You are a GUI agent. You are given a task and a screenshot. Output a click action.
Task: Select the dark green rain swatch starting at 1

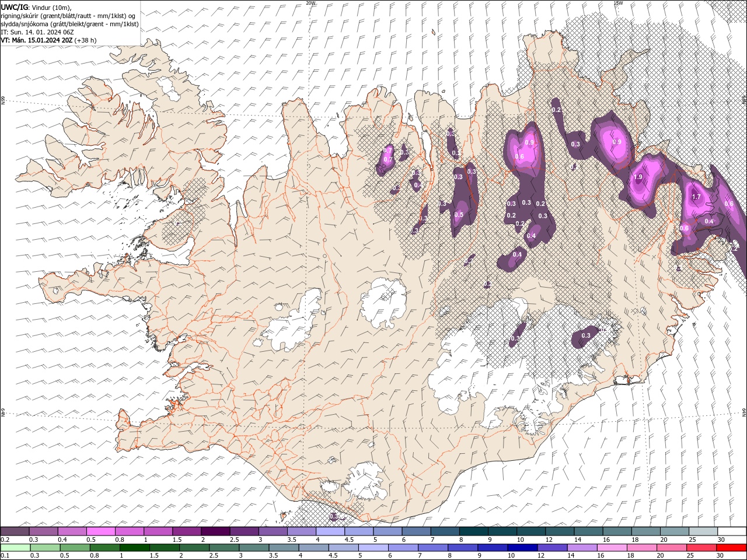[x=134, y=548]
